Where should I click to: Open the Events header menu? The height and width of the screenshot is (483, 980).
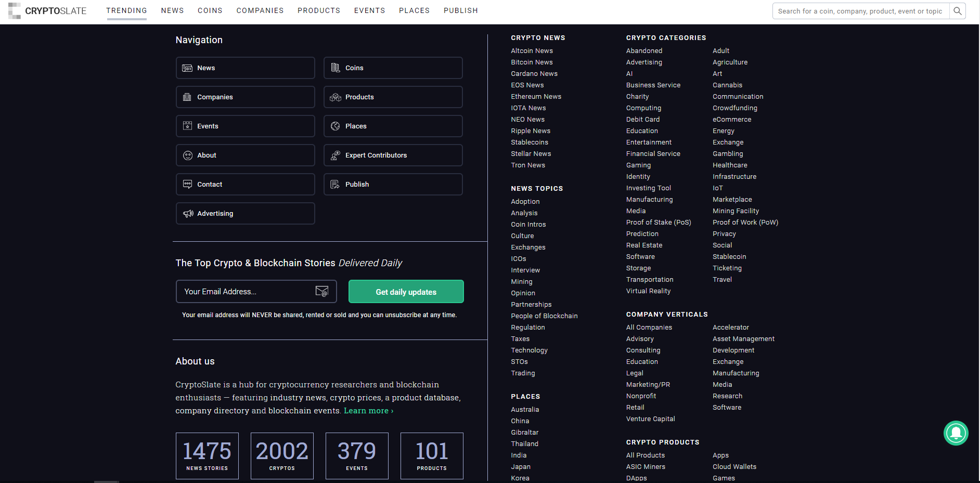tap(370, 10)
